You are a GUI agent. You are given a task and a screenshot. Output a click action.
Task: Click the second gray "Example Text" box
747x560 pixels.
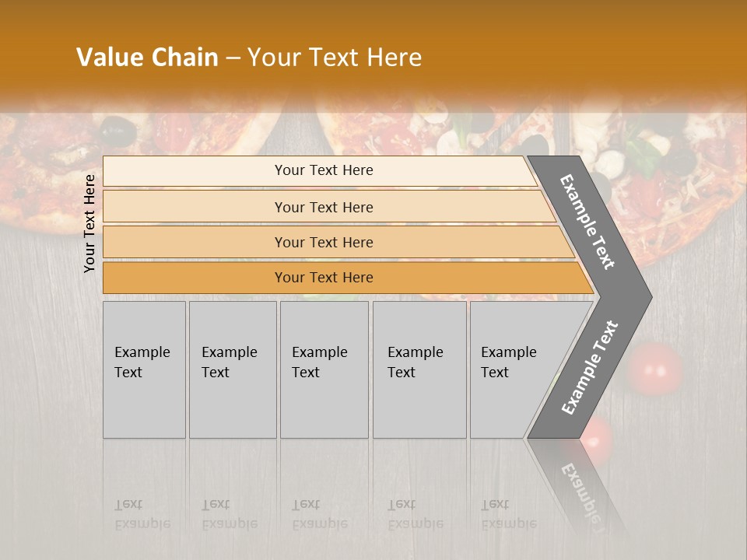point(232,369)
